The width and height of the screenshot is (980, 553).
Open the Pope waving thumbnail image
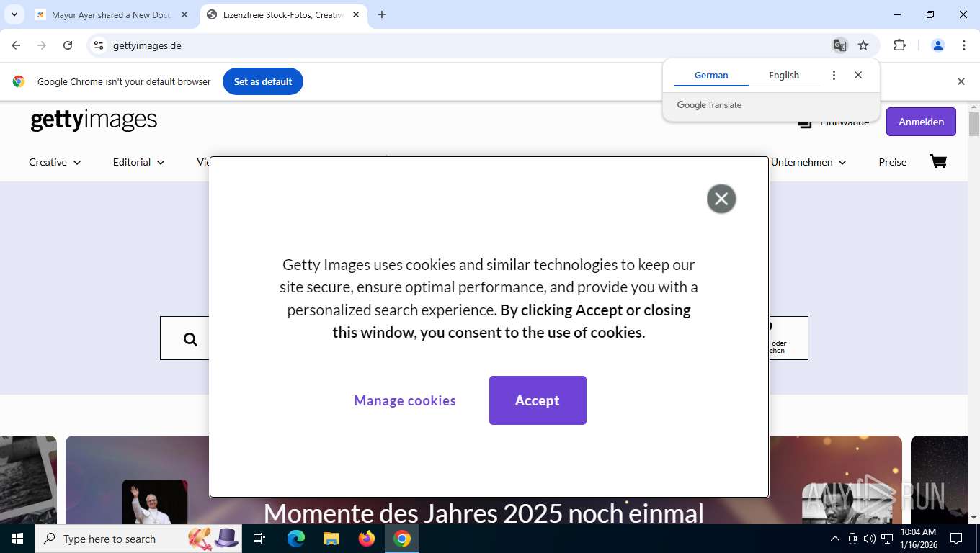tap(155, 502)
